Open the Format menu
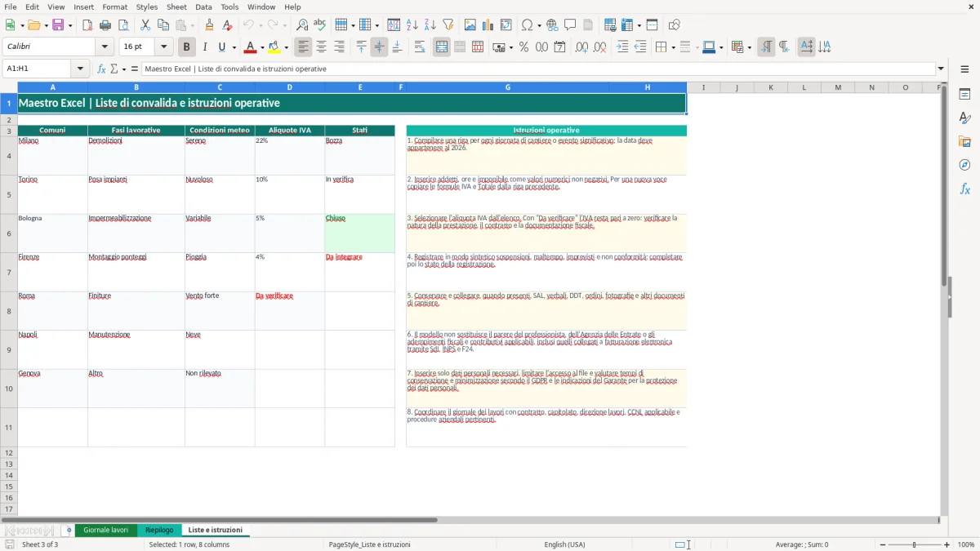 click(x=114, y=7)
